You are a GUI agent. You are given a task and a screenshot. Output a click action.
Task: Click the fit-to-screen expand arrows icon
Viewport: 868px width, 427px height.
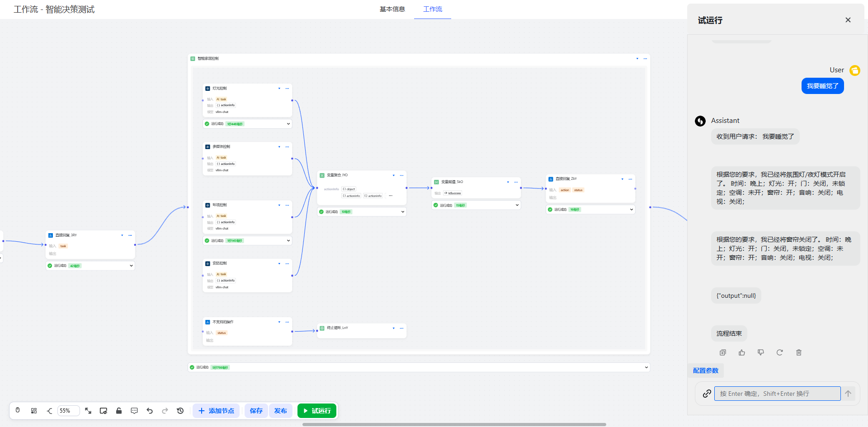pyautogui.click(x=88, y=411)
